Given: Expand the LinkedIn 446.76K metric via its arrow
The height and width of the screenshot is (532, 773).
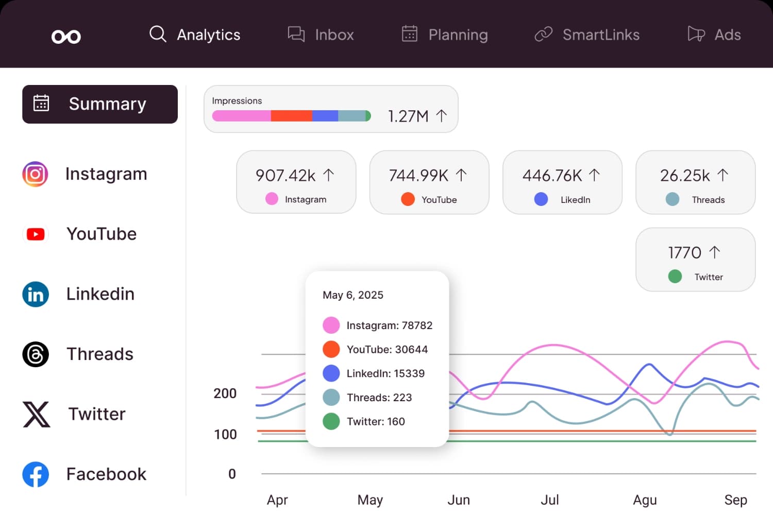Looking at the screenshot, I should [596, 175].
